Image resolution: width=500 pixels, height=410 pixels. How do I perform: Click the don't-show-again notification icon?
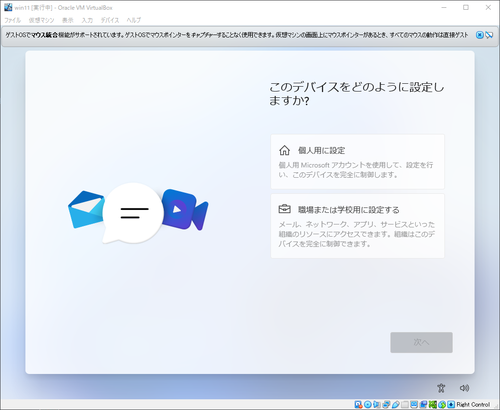[489, 35]
